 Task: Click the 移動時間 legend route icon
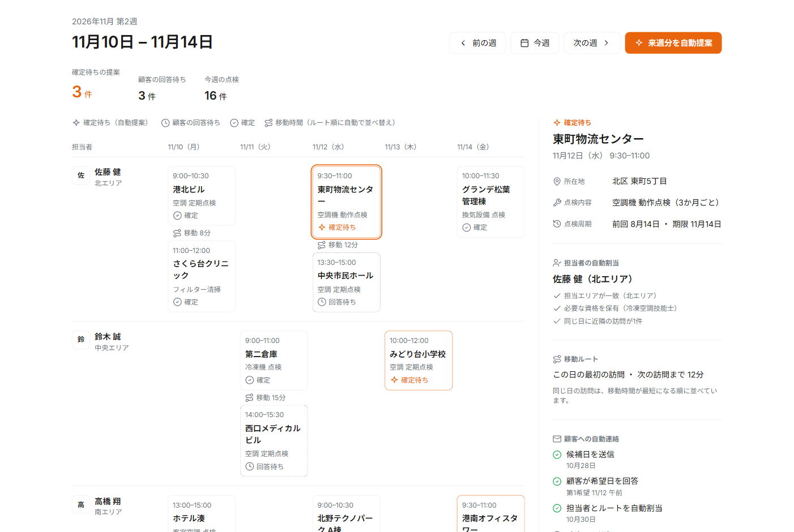[x=268, y=123]
